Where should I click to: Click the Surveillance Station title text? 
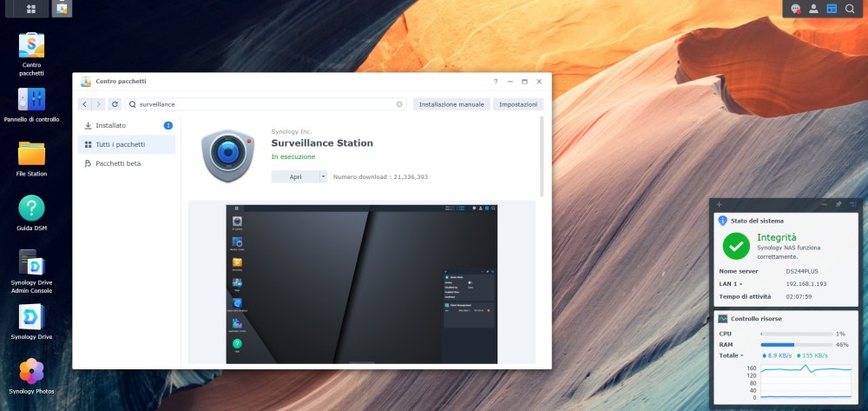coord(322,143)
